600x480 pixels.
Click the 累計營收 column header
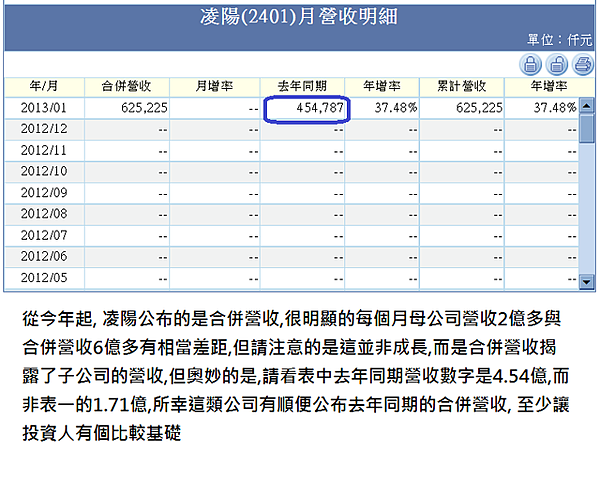[x=461, y=86]
